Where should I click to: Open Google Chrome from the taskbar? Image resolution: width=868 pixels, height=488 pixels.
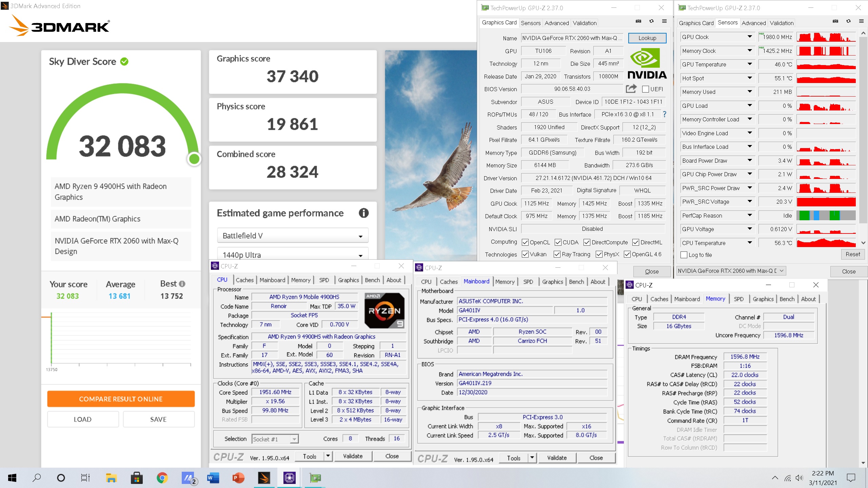[x=162, y=478]
